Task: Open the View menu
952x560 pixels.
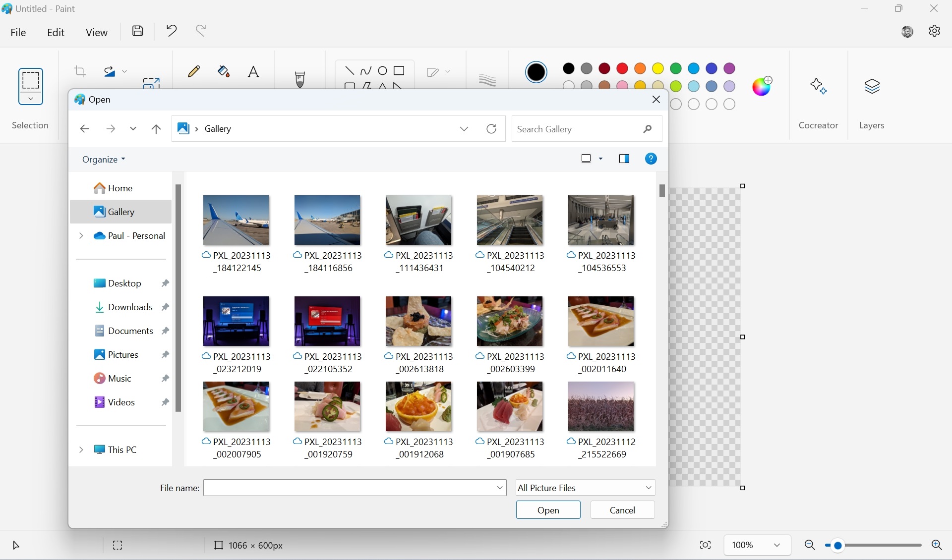Action: tap(96, 33)
